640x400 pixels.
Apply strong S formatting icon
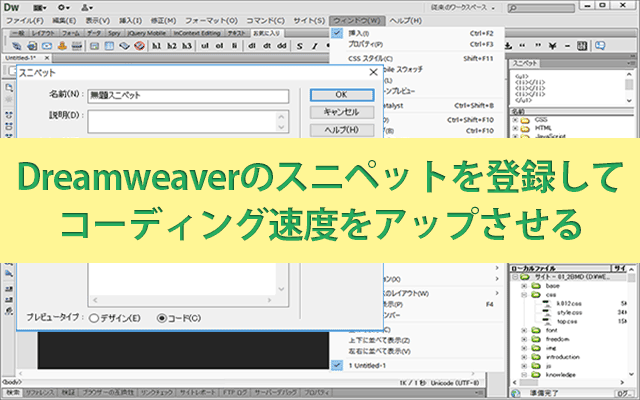(x=300, y=46)
